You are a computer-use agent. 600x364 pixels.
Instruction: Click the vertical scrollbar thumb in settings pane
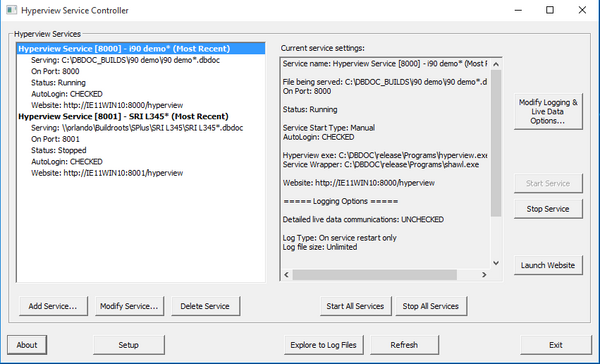coord(496,143)
